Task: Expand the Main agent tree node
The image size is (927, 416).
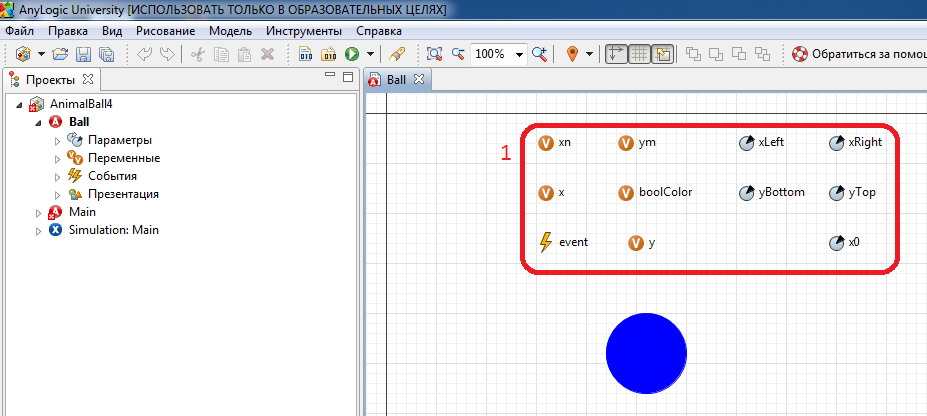Action: [38, 213]
